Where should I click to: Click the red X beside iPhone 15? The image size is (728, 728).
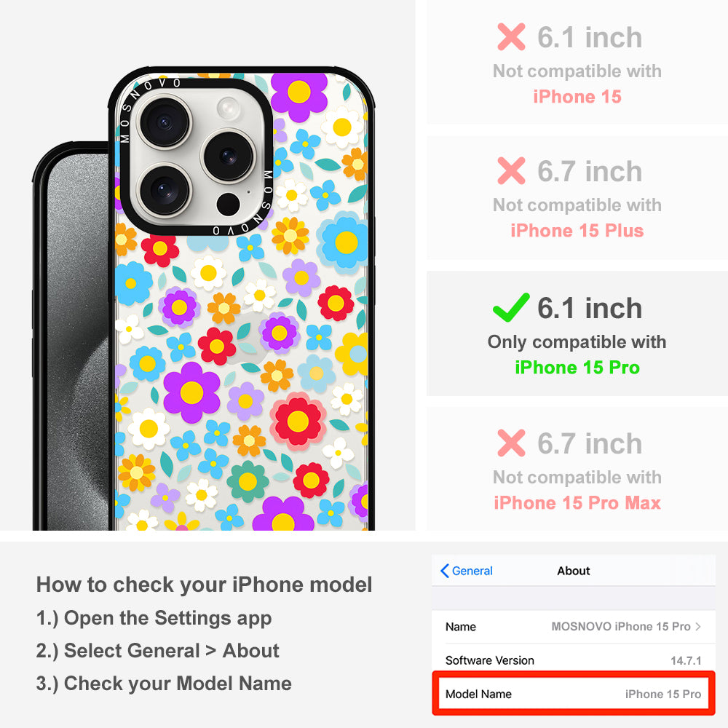pyautogui.click(x=511, y=36)
